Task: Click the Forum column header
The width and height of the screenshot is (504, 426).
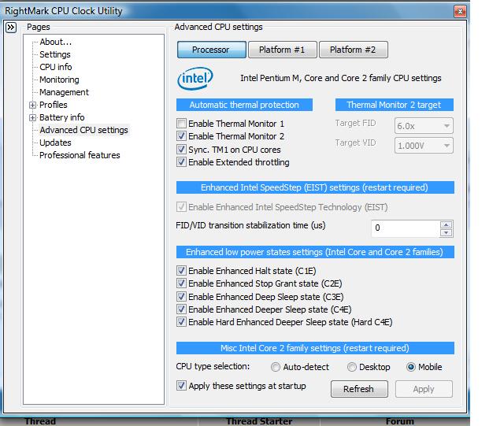Action: point(399,421)
